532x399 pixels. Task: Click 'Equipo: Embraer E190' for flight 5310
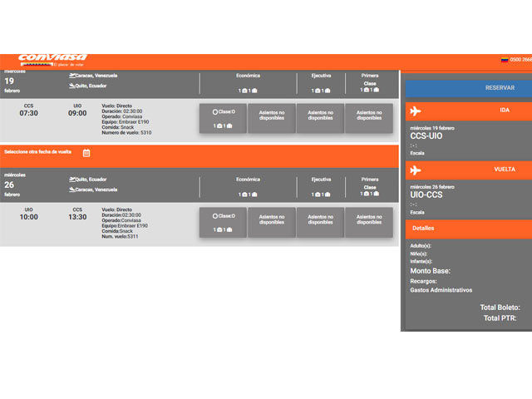point(126,122)
